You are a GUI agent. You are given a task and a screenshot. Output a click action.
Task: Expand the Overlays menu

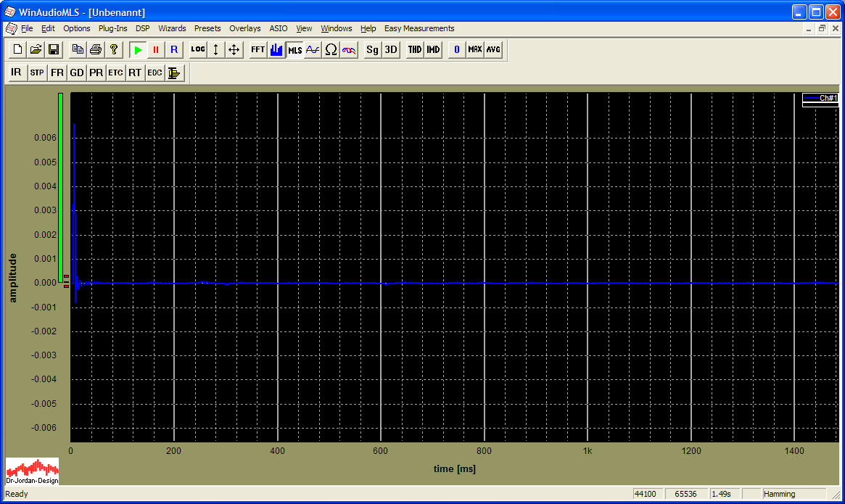244,29
